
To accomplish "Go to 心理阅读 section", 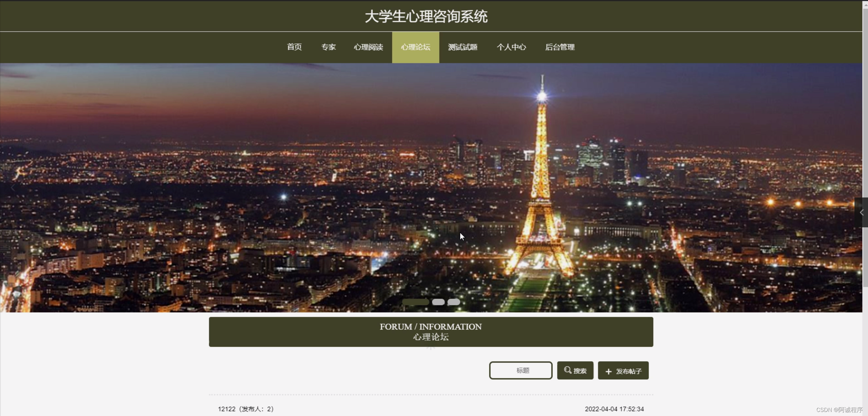I will (x=368, y=47).
